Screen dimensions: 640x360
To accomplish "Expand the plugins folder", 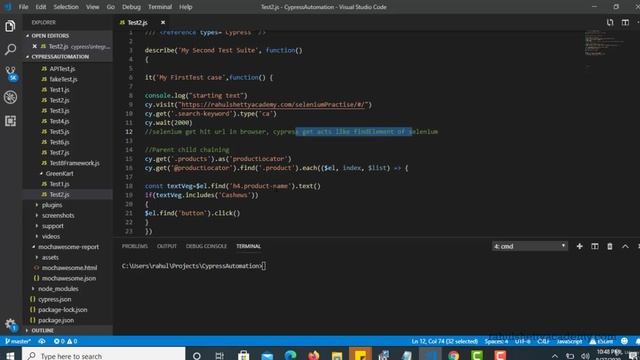I will pyautogui.click(x=52, y=205).
